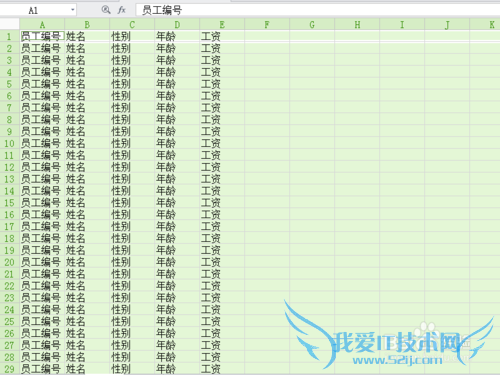500x375 pixels.
Task: Select row 25 header
Action: (9, 321)
